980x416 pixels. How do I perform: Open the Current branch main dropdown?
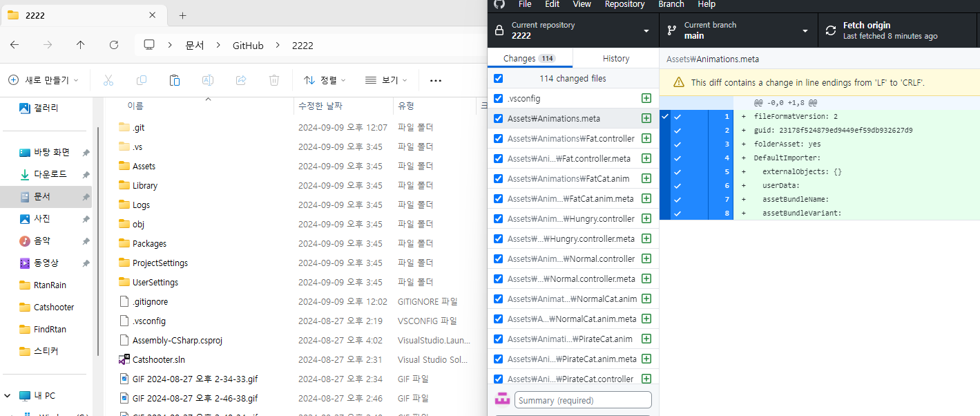coord(738,30)
